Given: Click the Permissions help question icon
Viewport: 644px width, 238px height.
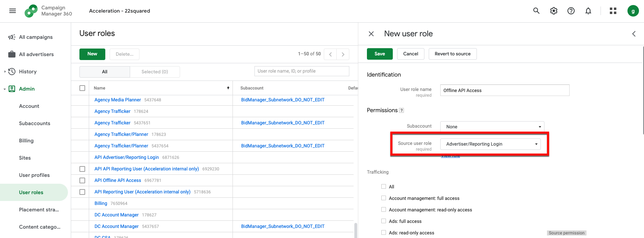Looking at the screenshot, I should (402, 110).
